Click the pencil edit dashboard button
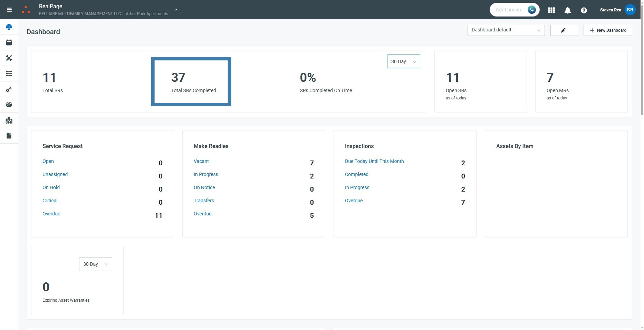Viewport: 644px width, 330px height. (x=564, y=30)
